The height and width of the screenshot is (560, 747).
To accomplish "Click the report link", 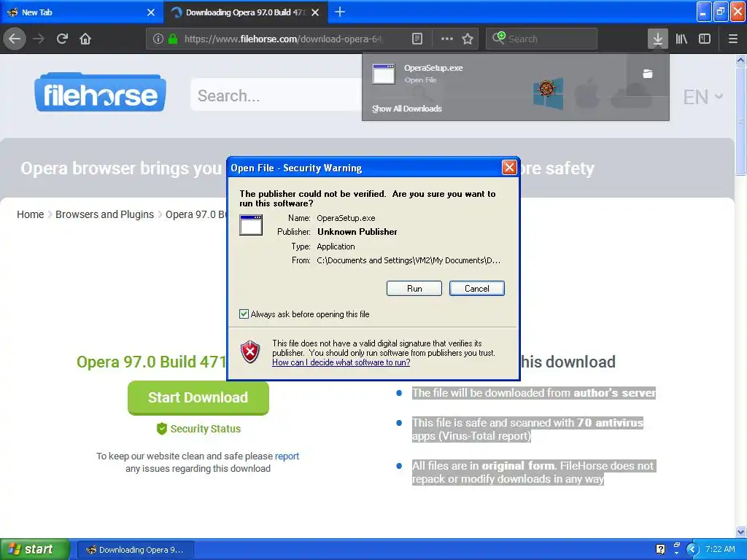I will (x=287, y=456).
